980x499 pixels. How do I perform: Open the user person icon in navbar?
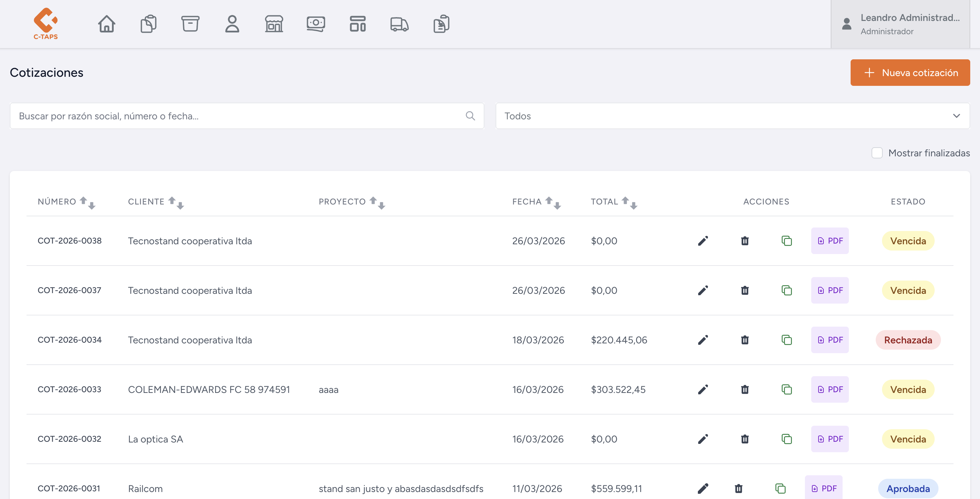pos(232,24)
